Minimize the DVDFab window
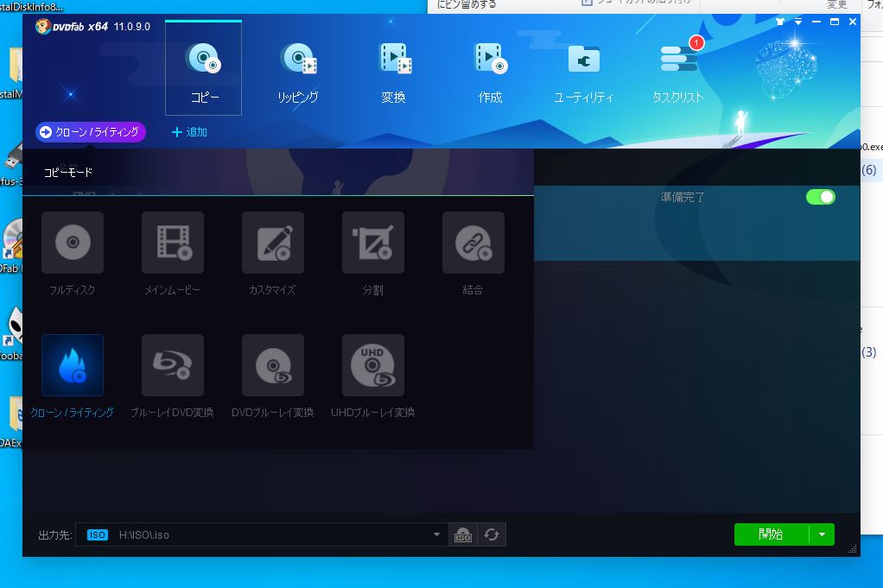The image size is (883, 588). [816, 22]
